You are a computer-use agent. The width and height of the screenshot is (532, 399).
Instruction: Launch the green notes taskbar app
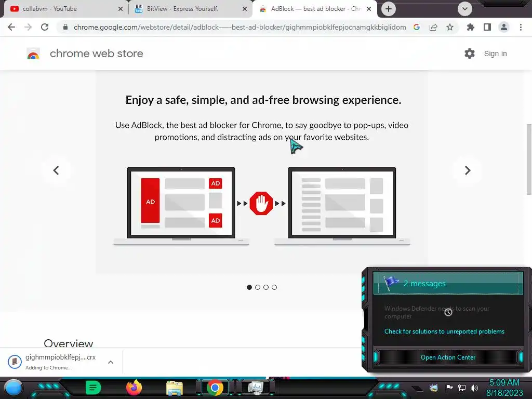tap(93, 388)
